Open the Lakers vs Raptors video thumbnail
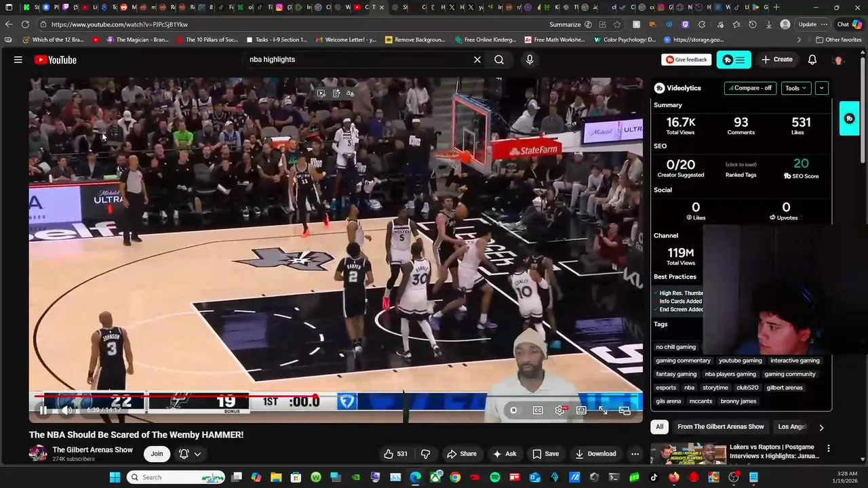The image size is (868, 488). [x=688, y=454]
